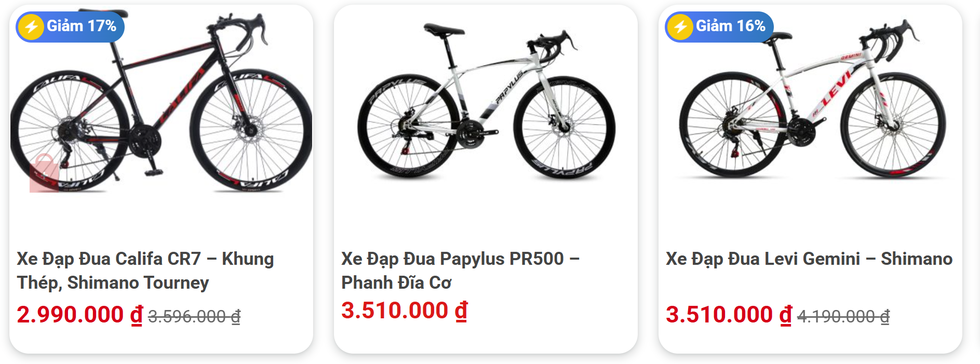Click the crossed-out 4.190.000 đ original price
The width and height of the screenshot is (980, 364).
click(x=843, y=316)
